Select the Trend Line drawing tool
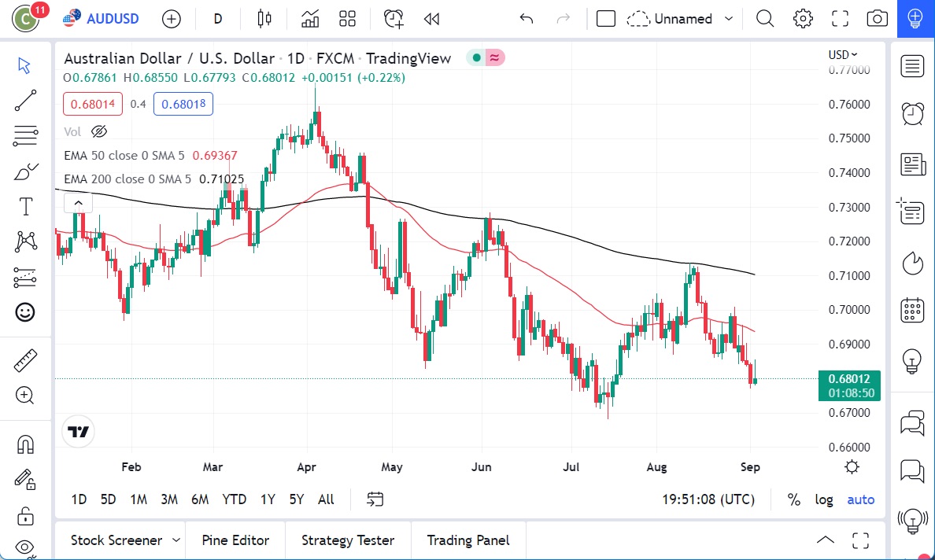The height and width of the screenshot is (560, 935). click(x=25, y=101)
